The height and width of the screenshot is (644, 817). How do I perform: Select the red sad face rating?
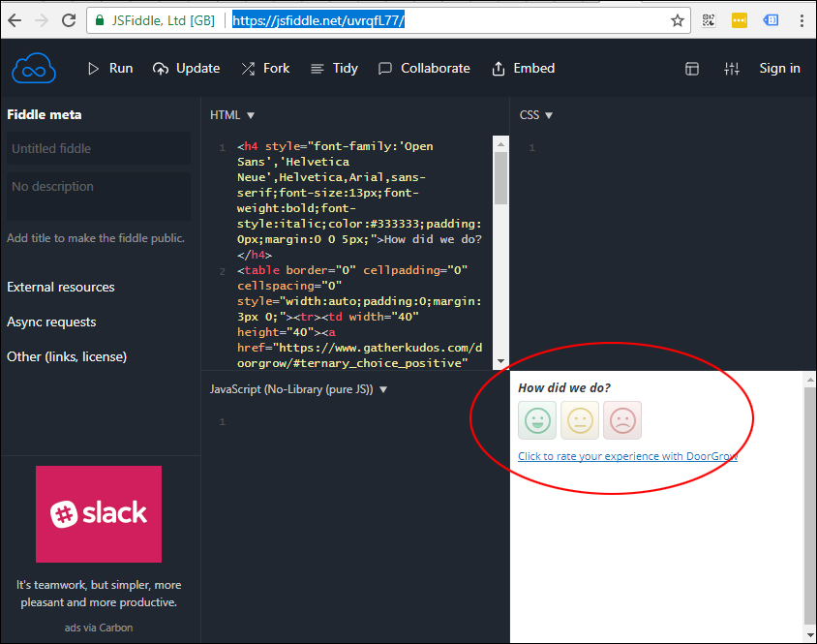point(622,420)
